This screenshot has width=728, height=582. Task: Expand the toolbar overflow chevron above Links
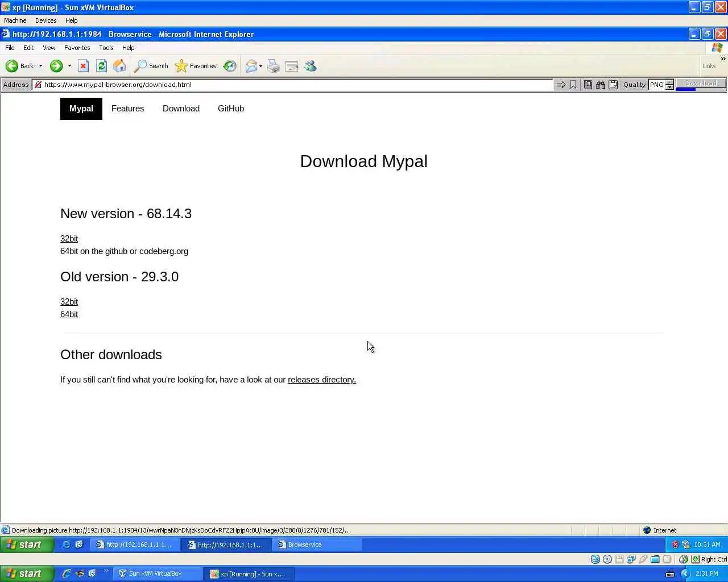(723, 59)
